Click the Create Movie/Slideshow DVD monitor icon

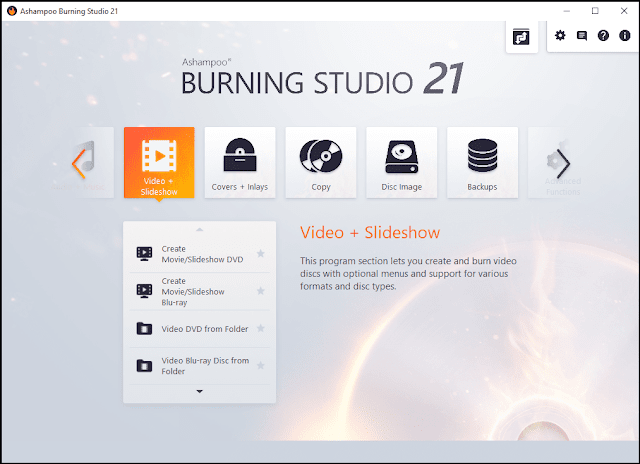(144, 254)
